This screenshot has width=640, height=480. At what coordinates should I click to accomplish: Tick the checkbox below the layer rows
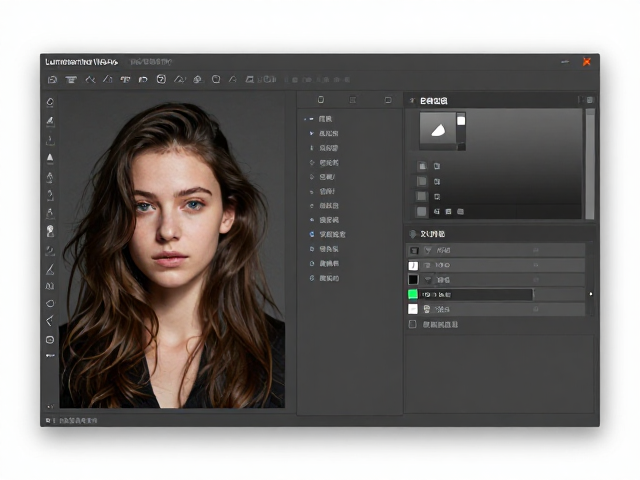click(413, 324)
